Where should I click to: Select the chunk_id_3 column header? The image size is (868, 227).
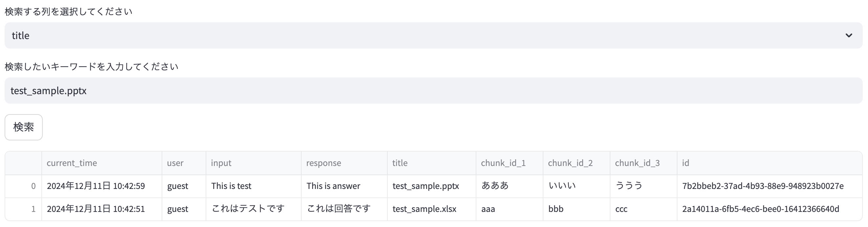643,163
